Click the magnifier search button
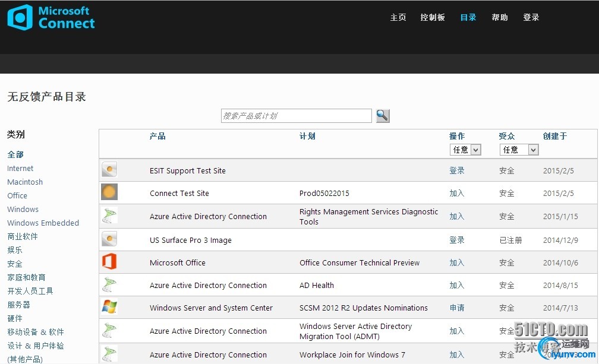599x364 pixels. tap(383, 116)
